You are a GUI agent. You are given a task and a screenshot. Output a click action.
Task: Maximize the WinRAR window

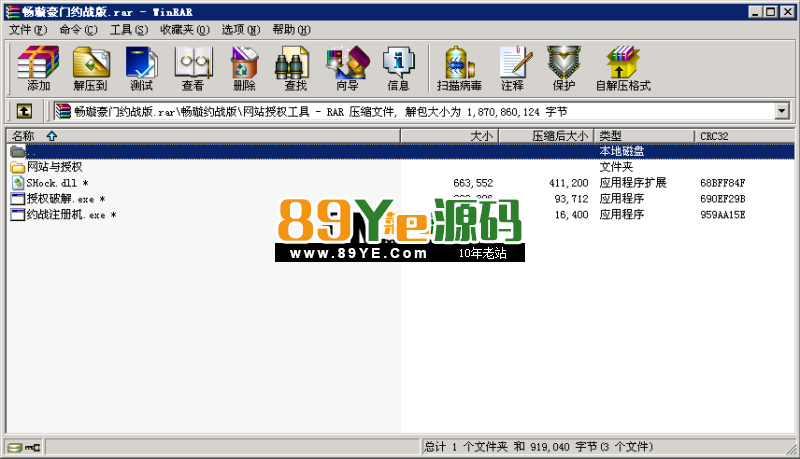tap(771, 12)
